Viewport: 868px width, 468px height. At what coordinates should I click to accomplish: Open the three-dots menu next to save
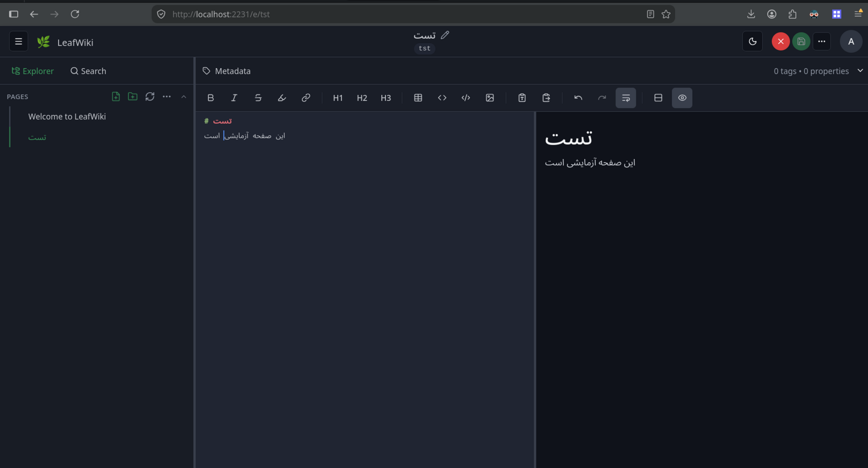[822, 41]
